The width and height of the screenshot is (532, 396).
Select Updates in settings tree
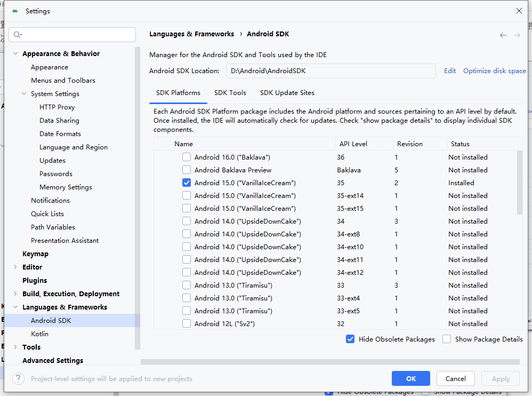click(52, 160)
